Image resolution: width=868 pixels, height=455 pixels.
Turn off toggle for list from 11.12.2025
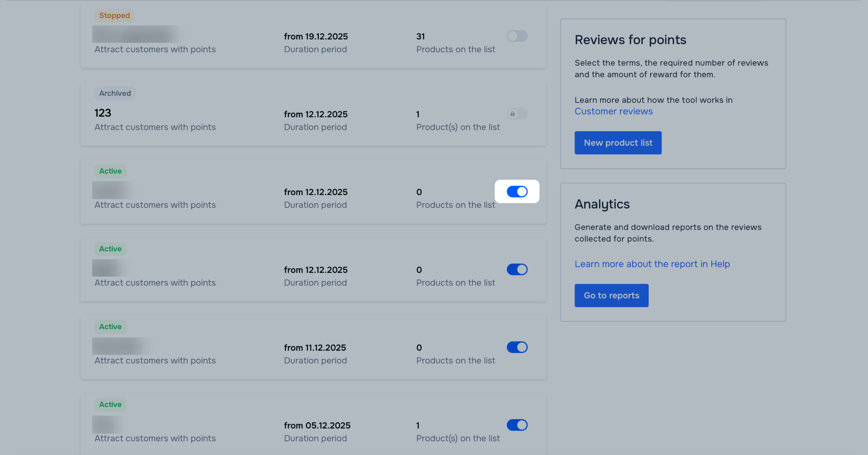(x=517, y=347)
